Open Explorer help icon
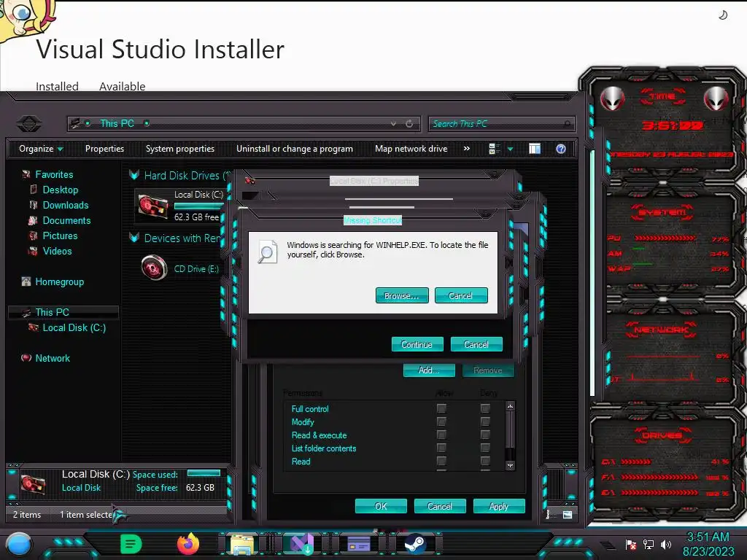Image resolution: width=747 pixels, height=560 pixels. click(x=561, y=149)
